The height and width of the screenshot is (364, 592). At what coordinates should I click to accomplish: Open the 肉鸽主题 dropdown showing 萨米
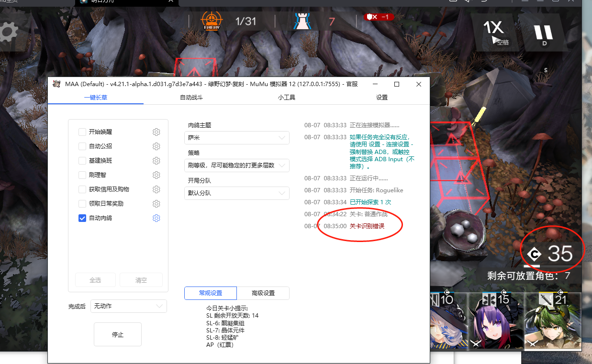coord(236,138)
